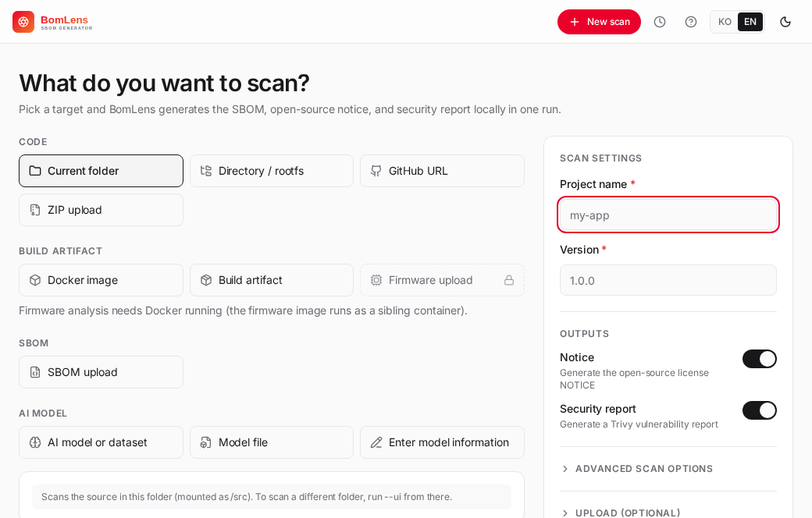Click the SCAN SETTINGS heading
Image resolution: width=812 pixels, height=518 pixels.
click(x=600, y=158)
